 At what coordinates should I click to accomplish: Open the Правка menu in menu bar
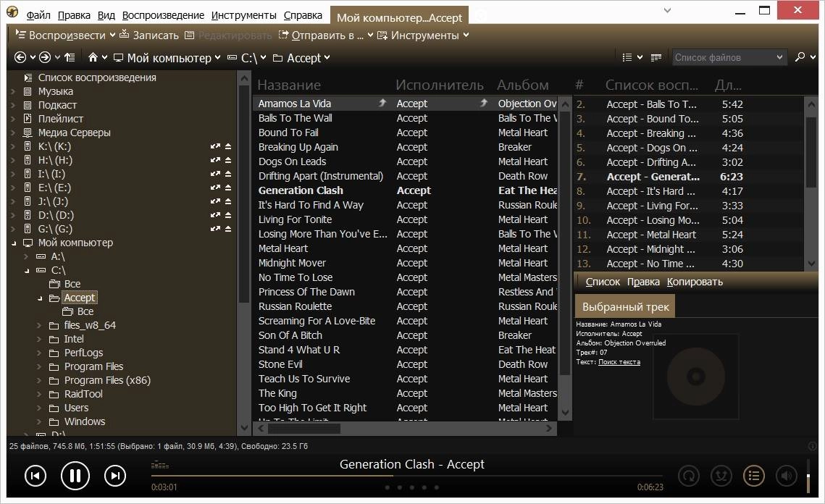pos(74,15)
